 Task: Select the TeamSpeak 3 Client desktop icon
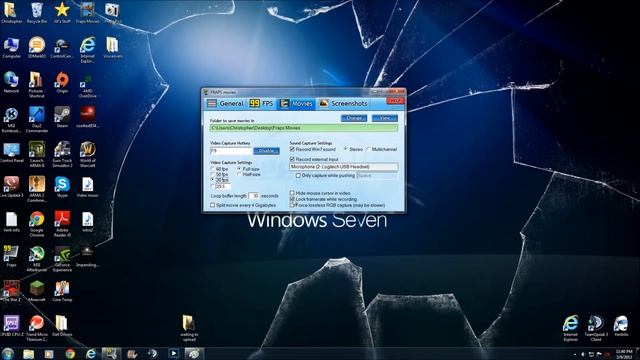point(596,328)
